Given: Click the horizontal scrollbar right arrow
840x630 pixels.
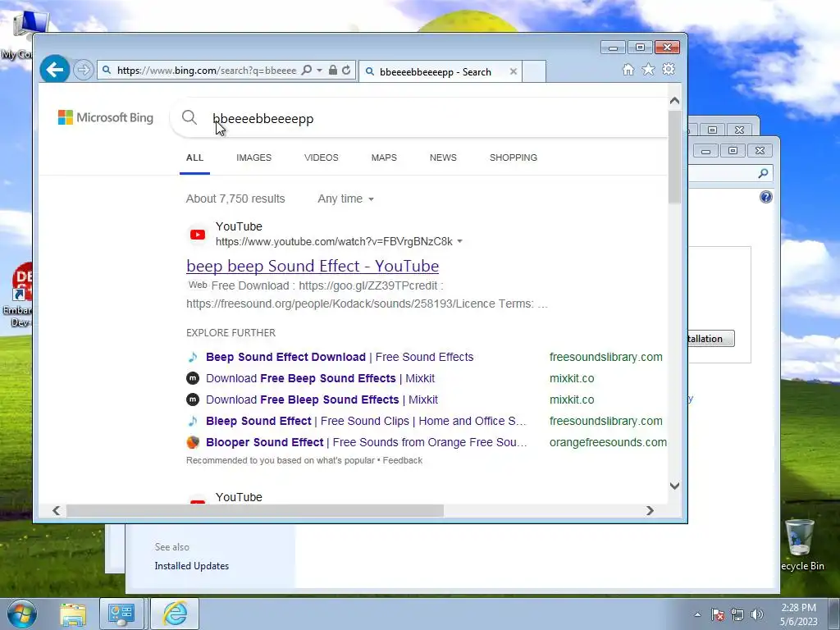Looking at the screenshot, I should (650, 510).
